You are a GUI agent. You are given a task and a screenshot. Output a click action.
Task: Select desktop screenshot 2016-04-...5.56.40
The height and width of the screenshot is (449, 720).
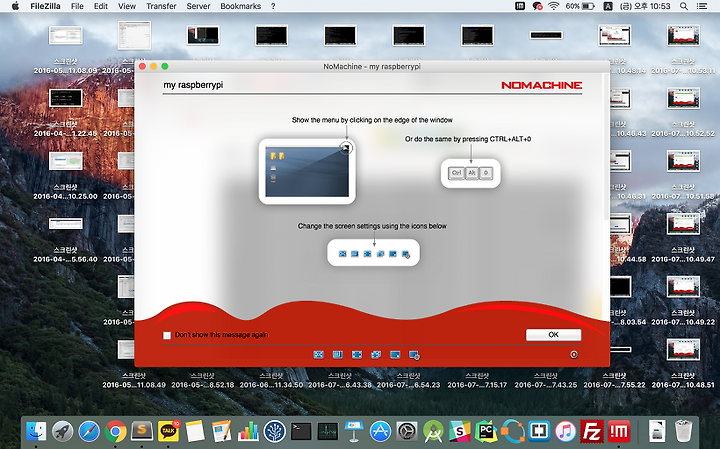(x=66, y=224)
